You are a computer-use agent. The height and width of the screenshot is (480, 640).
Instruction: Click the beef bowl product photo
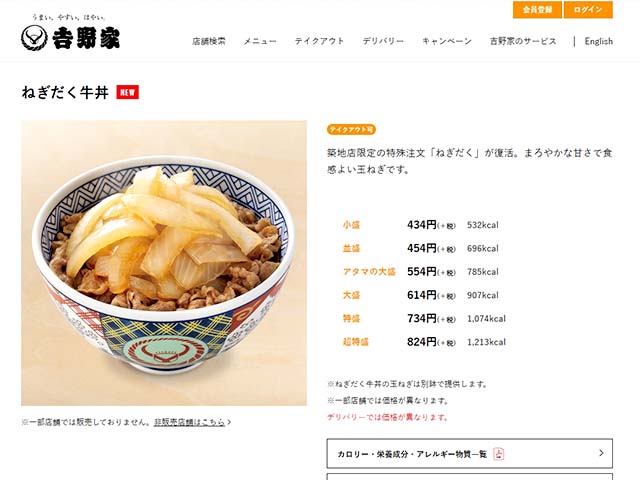click(x=164, y=263)
